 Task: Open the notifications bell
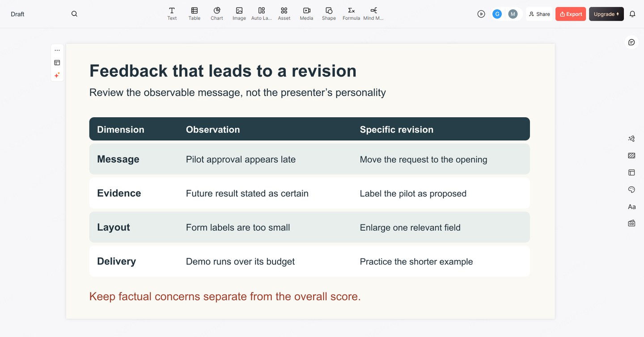click(x=632, y=14)
